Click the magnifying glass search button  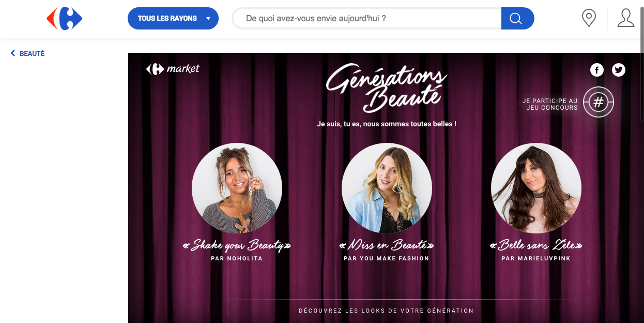tap(517, 19)
